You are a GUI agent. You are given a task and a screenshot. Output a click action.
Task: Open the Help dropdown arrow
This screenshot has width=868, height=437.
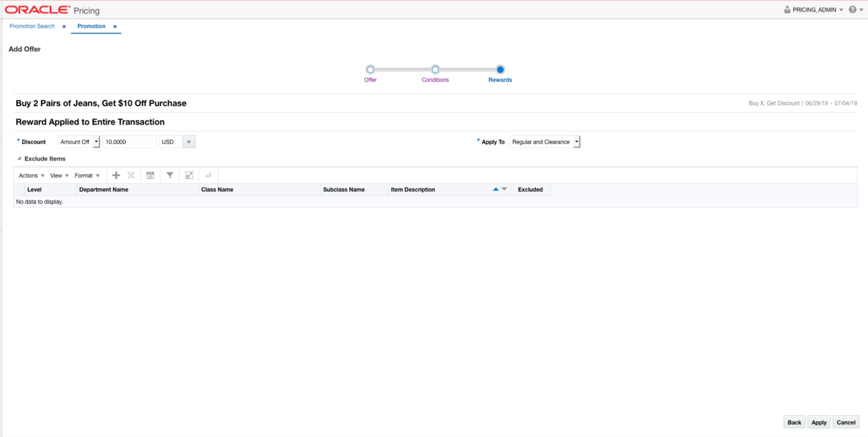click(x=861, y=10)
